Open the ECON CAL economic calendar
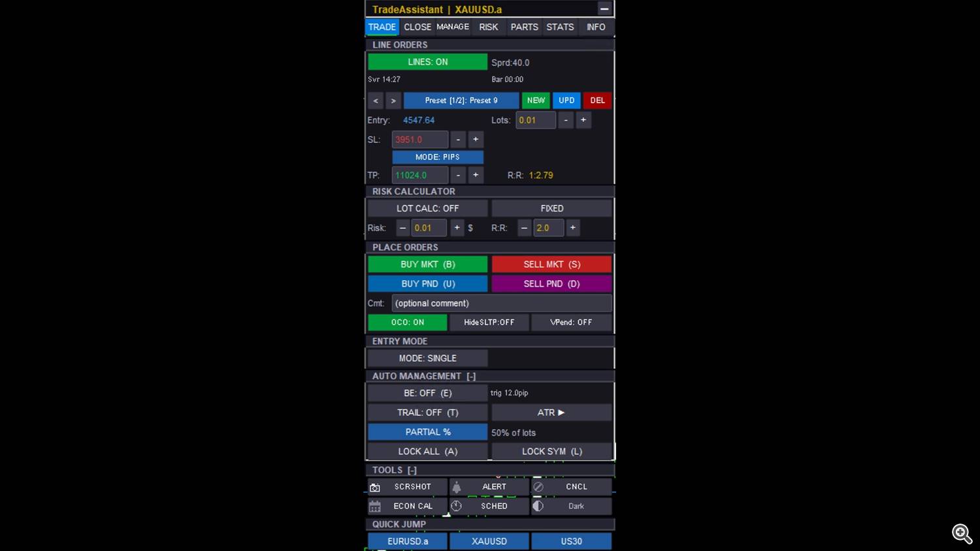 tap(407, 507)
